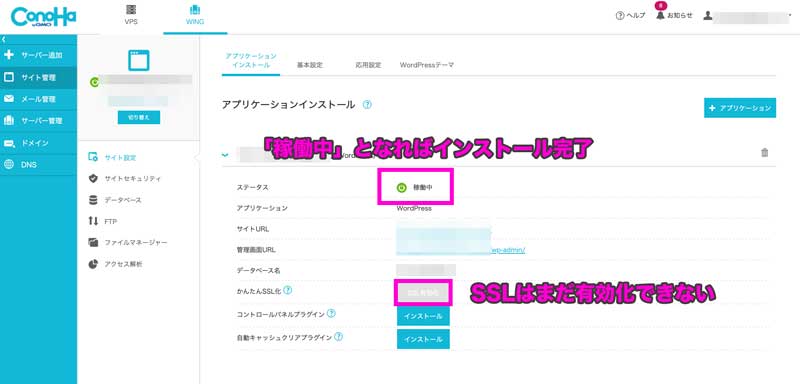Open DNS in sidebar
This screenshot has width=800, height=384.
(x=38, y=165)
